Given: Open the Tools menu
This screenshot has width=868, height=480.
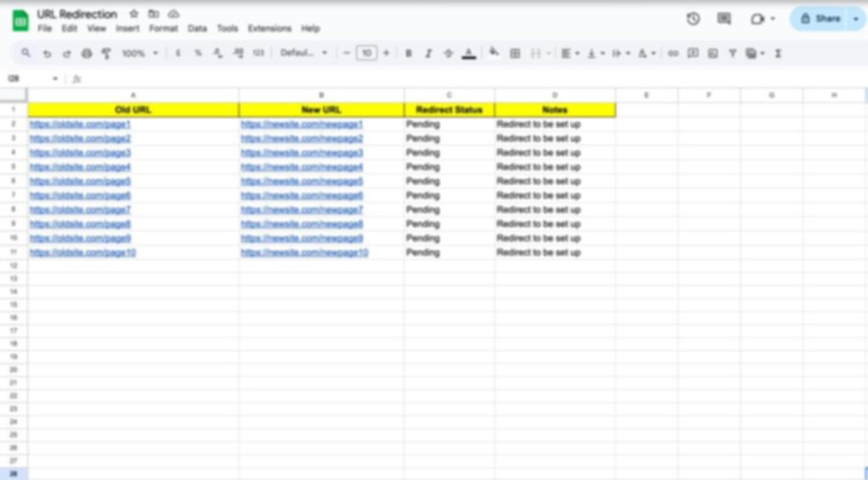Looking at the screenshot, I should click(x=227, y=28).
